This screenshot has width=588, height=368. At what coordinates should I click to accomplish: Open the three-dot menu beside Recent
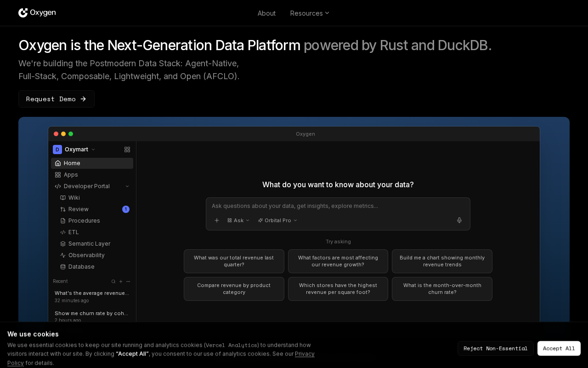(128, 282)
